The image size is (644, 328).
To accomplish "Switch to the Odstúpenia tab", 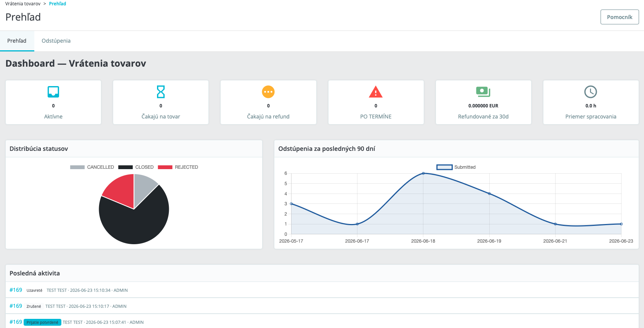I will pos(56,41).
